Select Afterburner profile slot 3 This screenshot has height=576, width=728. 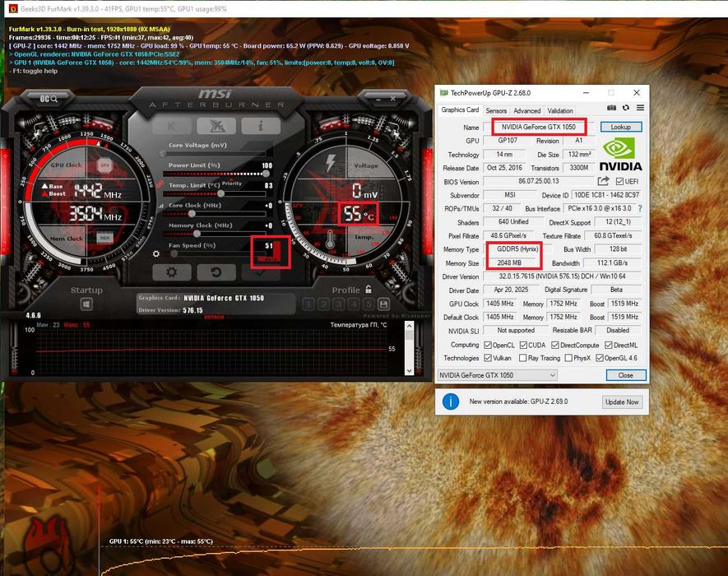point(338,304)
